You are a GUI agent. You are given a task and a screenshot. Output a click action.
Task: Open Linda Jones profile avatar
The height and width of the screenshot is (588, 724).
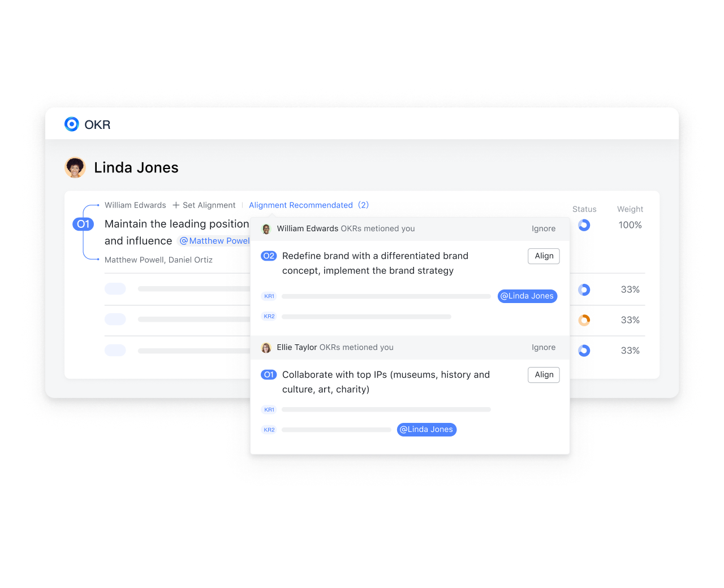(x=75, y=167)
